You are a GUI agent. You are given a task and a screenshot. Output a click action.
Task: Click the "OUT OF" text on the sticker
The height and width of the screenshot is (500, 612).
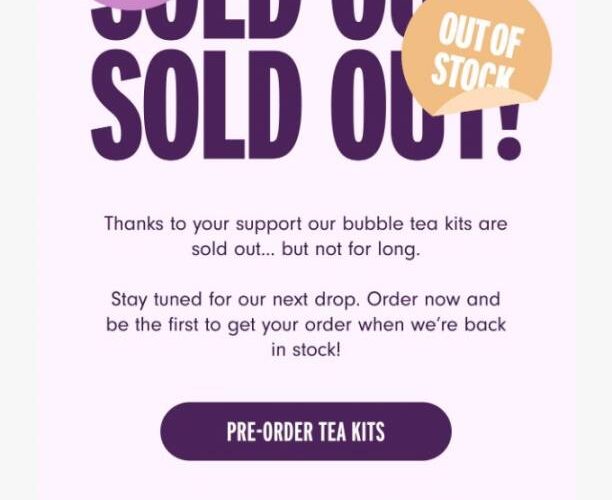coord(481,36)
